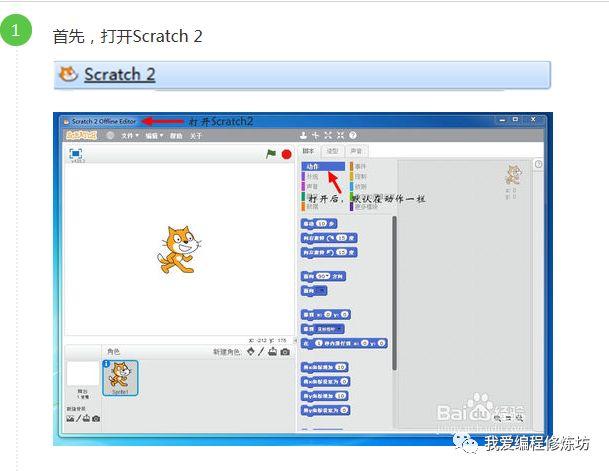Take backdrop from camera icon
The image size is (609, 471).
[96, 419]
